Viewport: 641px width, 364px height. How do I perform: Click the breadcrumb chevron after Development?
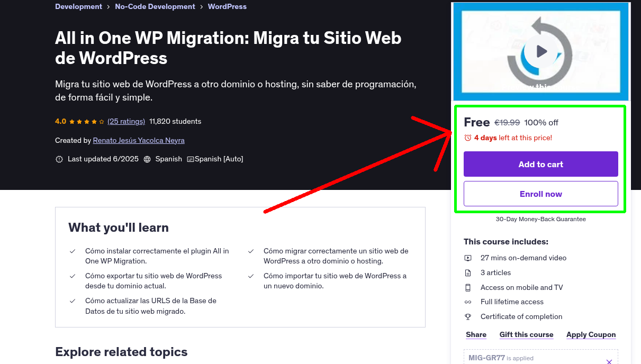click(109, 7)
